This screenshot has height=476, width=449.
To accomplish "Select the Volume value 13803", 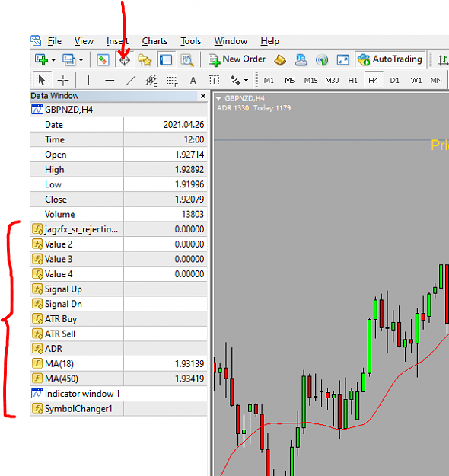I will coord(193,214).
